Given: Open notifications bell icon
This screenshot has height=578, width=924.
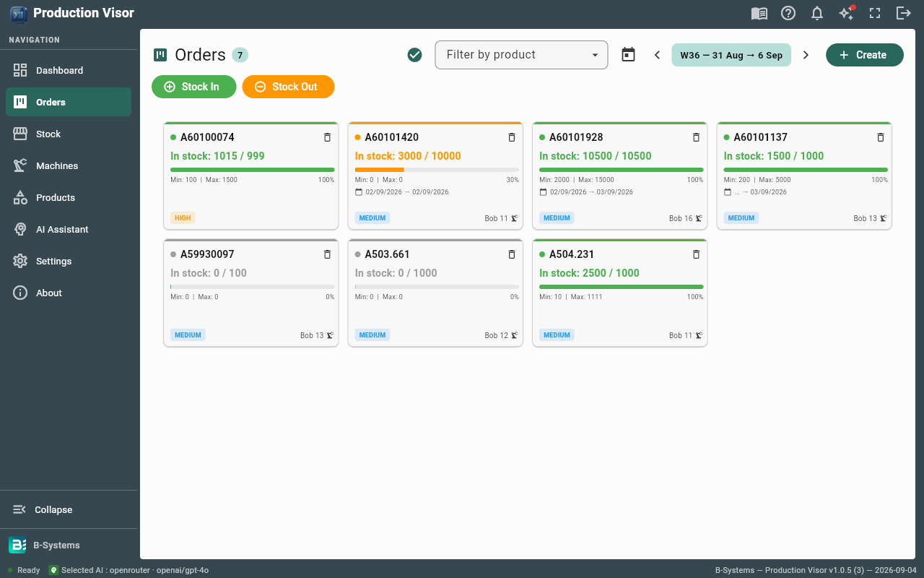Looking at the screenshot, I should [x=817, y=13].
